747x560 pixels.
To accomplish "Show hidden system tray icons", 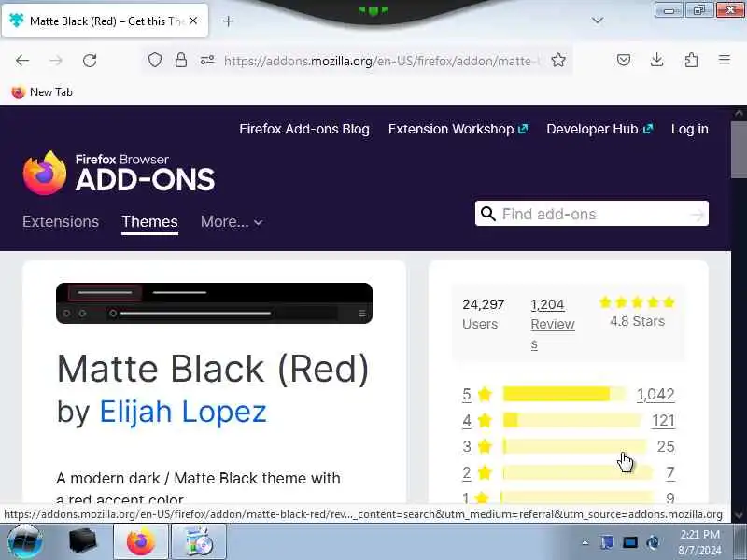I will point(585,542).
